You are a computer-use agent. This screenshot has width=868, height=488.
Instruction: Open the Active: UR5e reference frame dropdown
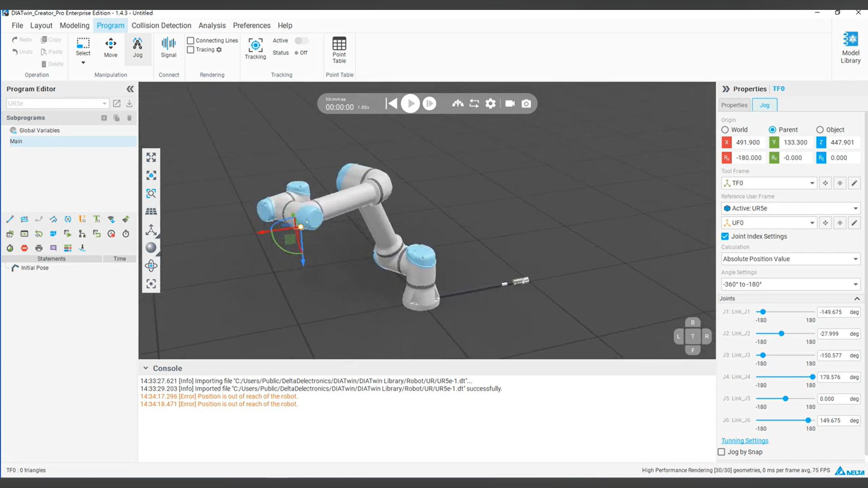pos(791,208)
